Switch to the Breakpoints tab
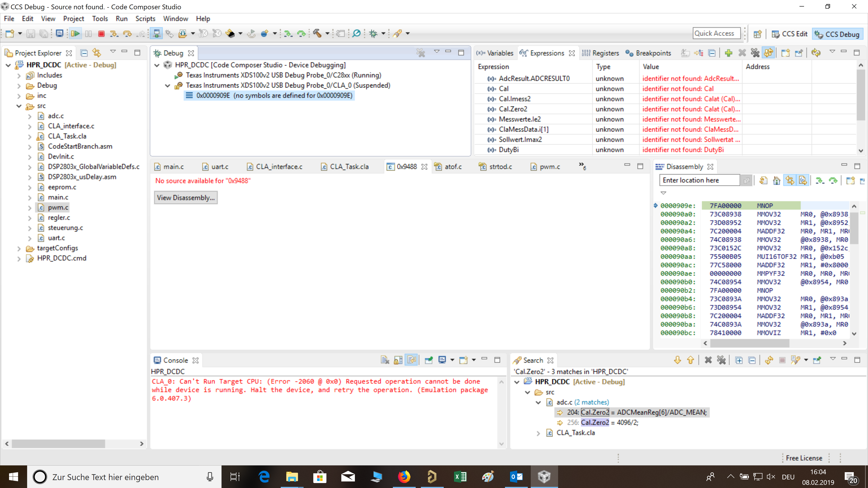Viewport: 868px width, 488px height. tap(648, 53)
